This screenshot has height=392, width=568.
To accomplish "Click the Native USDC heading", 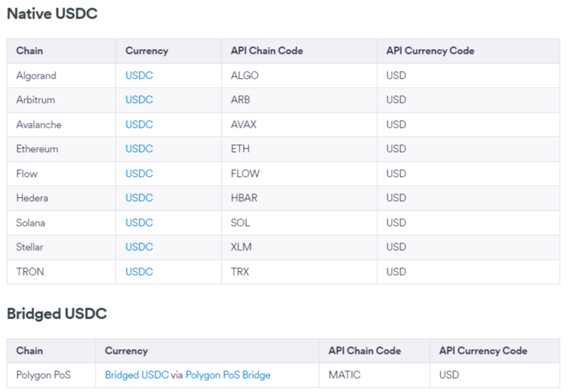I will tap(52, 14).
